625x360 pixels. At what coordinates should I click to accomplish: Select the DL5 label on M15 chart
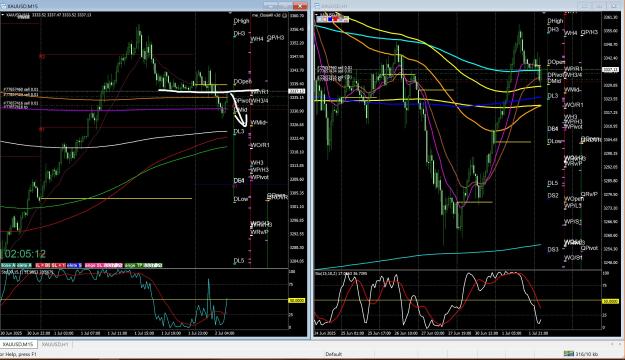point(239,261)
